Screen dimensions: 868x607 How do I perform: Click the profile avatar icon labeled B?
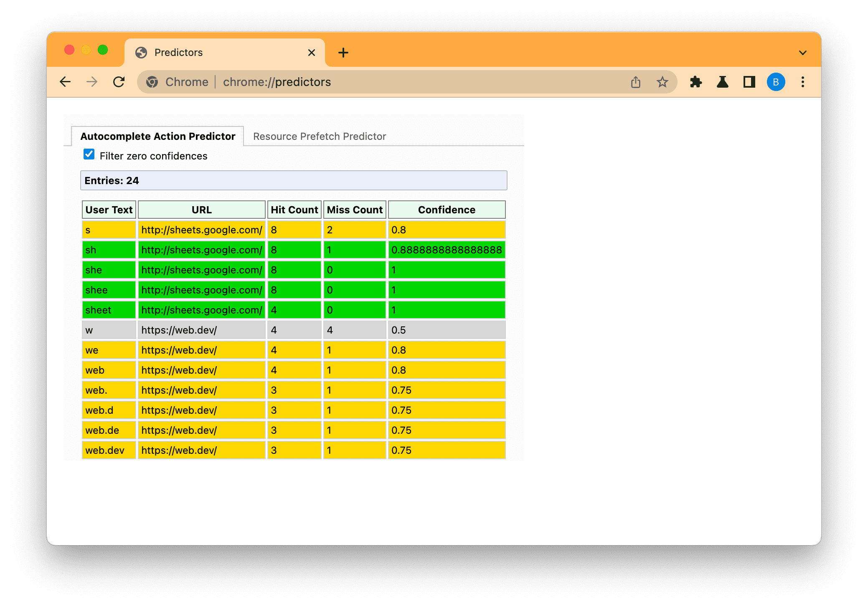(x=777, y=82)
